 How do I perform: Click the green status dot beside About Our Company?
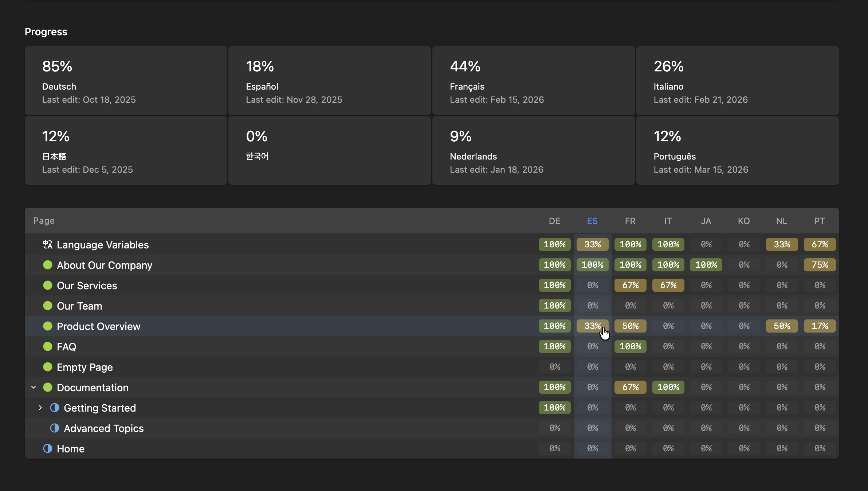[48, 265]
